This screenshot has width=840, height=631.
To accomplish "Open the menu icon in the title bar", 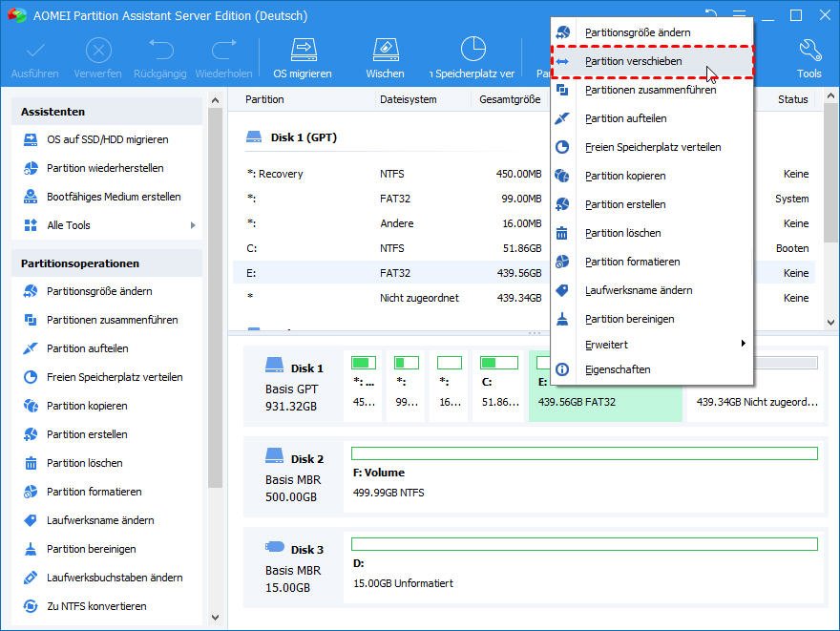I will click(739, 15).
